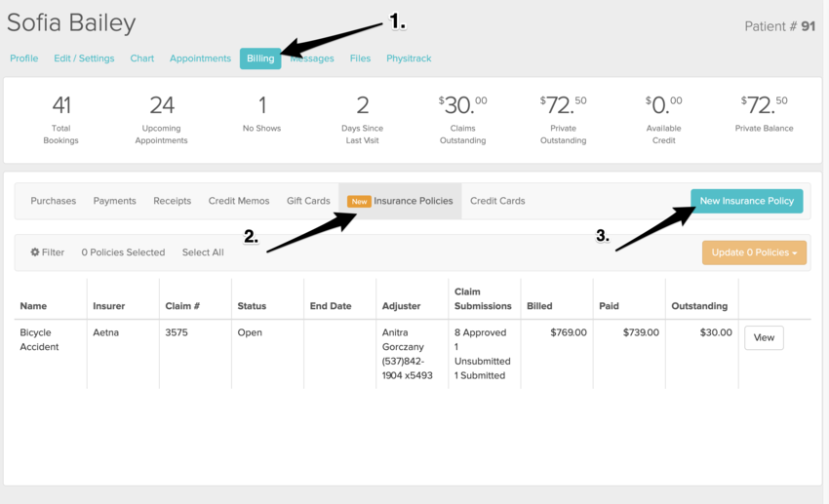829x504 pixels.
Task: Open the patient Chart tab
Action: click(142, 58)
